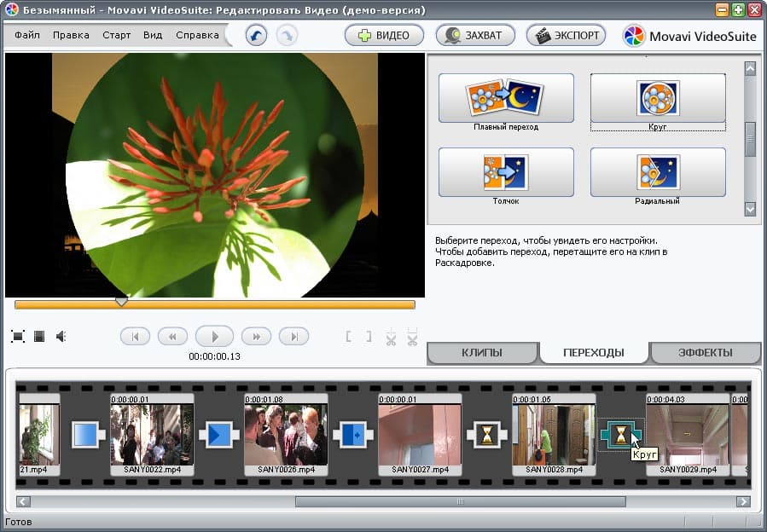Select the Круг transition in the list
Screen dimensions: 767x532
tap(658, 98)
